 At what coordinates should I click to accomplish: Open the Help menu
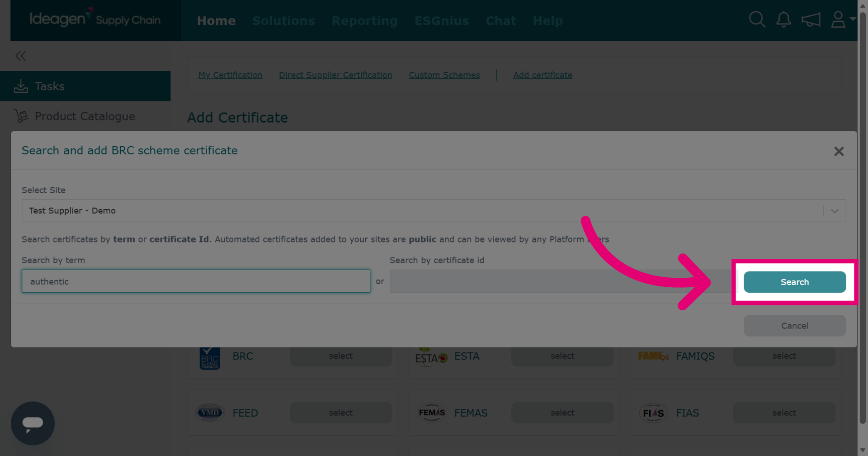[x=548, y=21]
